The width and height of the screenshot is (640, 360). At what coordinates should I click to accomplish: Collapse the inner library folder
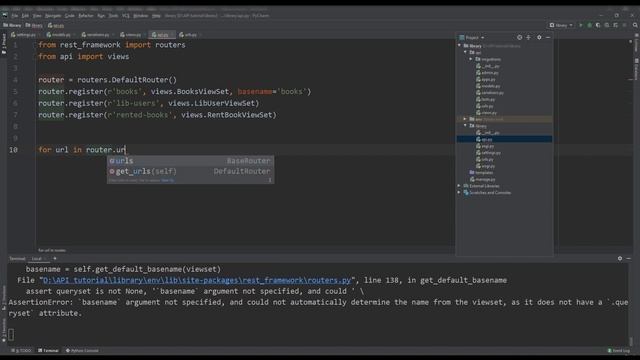465,126
